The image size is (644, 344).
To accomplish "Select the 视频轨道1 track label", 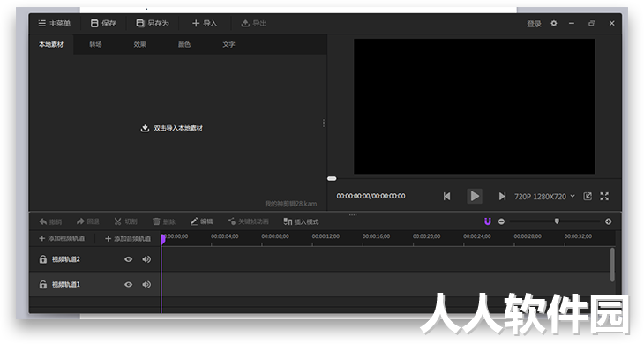I will [65, 285].
